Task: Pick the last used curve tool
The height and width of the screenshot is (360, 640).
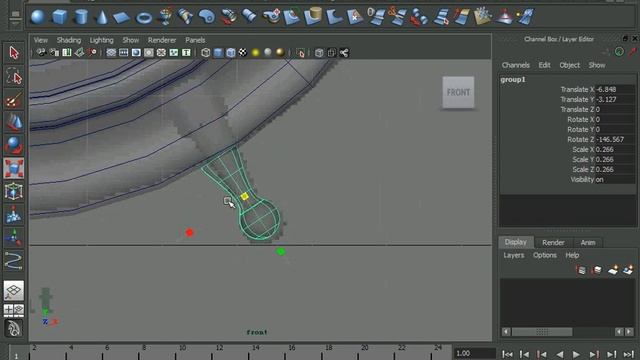Action: 14,260
